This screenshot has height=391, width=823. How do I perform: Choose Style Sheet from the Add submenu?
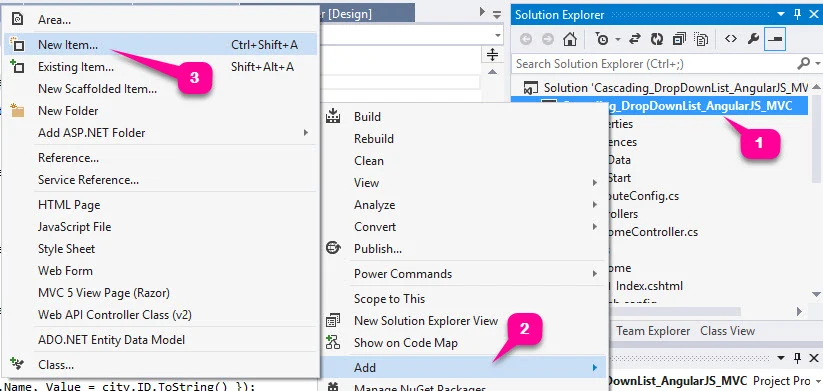(160, 249)
